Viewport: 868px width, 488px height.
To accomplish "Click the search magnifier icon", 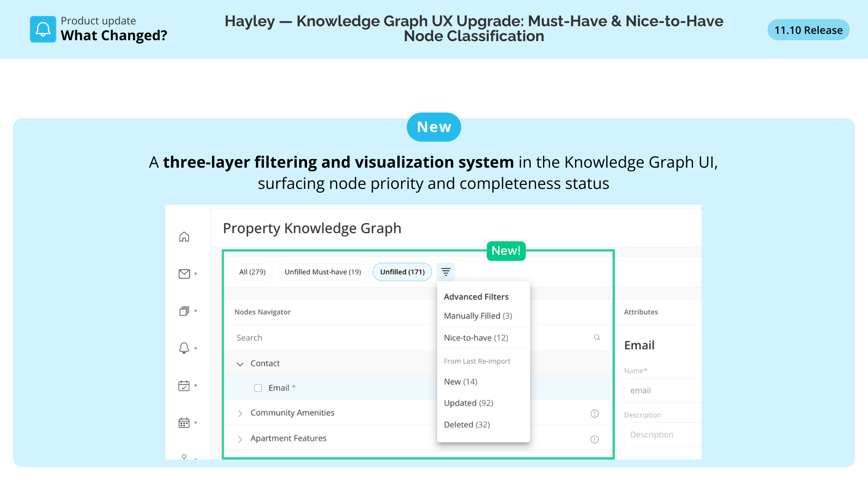I will (x=597, y=338).
